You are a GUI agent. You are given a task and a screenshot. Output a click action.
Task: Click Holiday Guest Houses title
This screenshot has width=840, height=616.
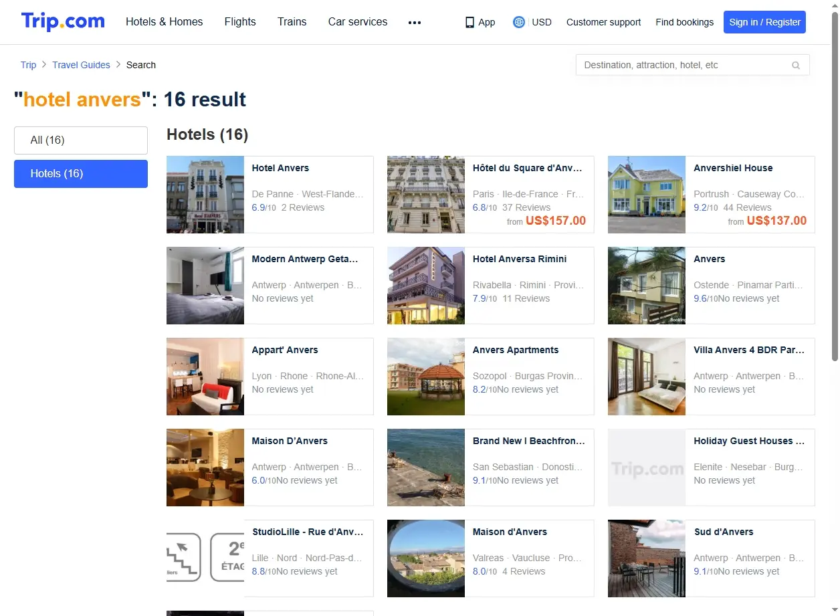[x=749, y=441]
